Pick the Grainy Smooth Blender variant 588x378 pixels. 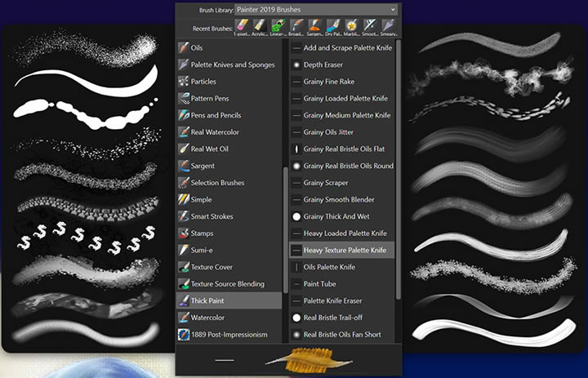click(342, 199)
